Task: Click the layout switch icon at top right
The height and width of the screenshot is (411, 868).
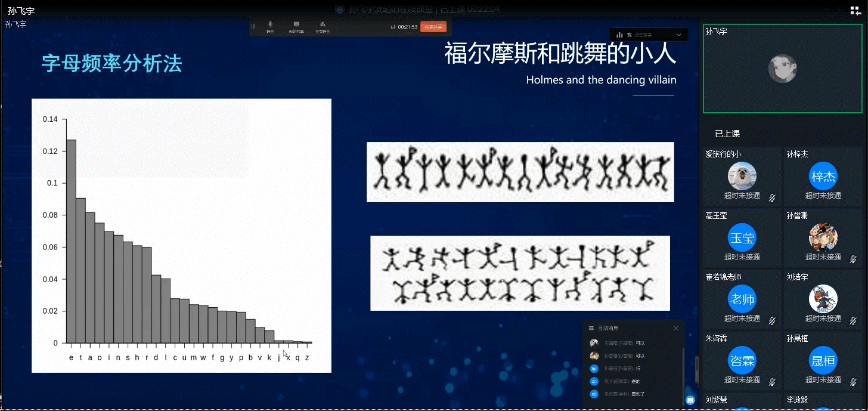Action: pos(857,11)
